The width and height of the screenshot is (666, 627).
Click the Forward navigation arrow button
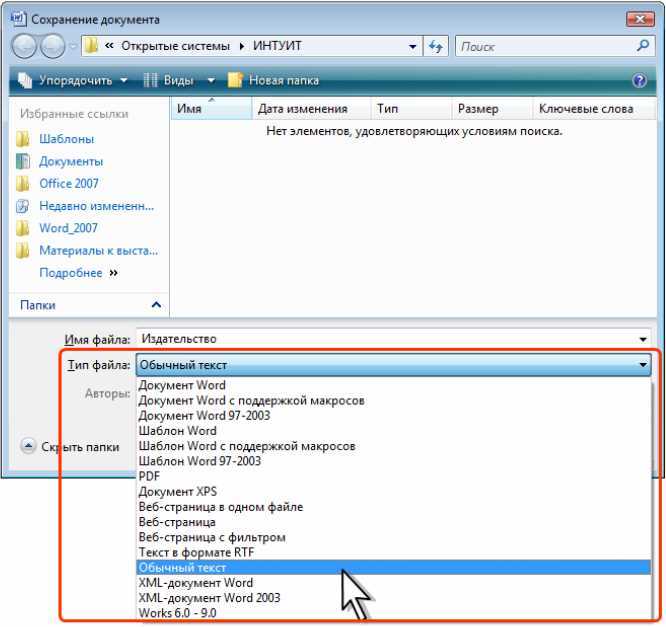[52, 46]
